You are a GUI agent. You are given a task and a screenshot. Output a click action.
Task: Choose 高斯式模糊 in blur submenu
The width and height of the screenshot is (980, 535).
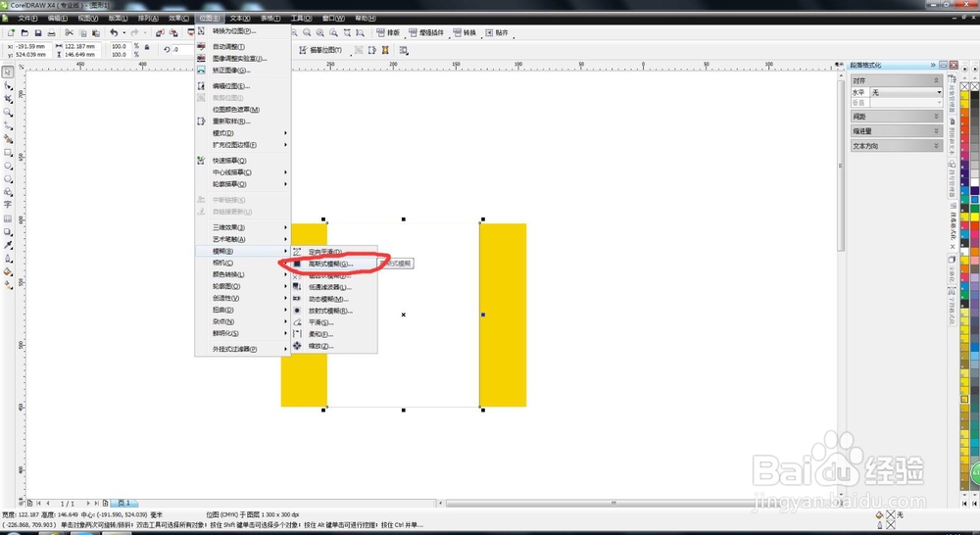pos(334,264)
